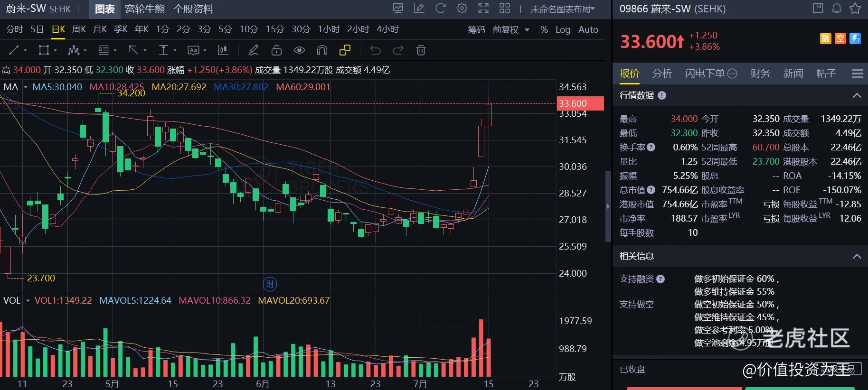This screenshot has height=390, width=868.
Task: Select the trend line drawing tool
Action: pos(14,50)
